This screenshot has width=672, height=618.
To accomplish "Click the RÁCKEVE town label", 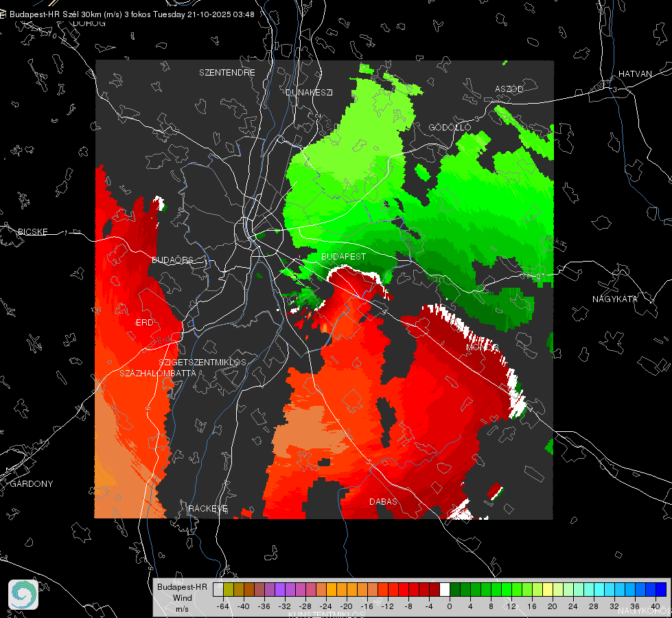I will click(208, 508).
